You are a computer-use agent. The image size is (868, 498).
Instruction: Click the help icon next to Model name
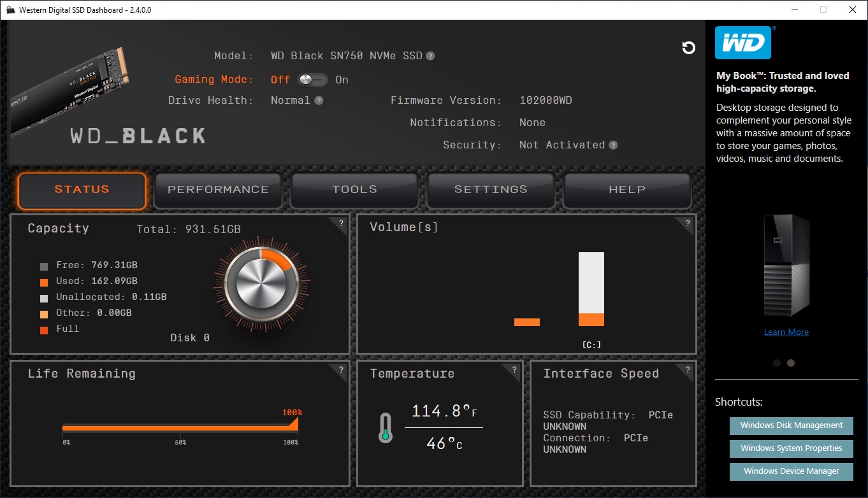pyautogui.click(x=430, y=56)
